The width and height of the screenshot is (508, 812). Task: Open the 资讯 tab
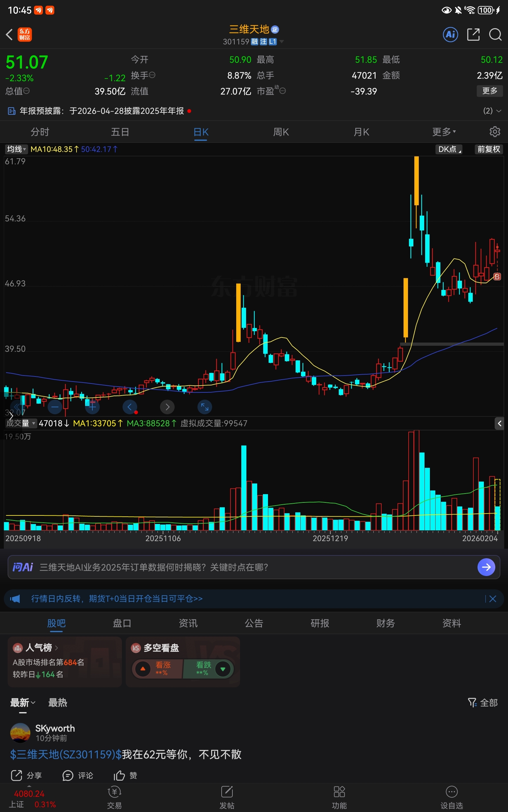[188, 623]
